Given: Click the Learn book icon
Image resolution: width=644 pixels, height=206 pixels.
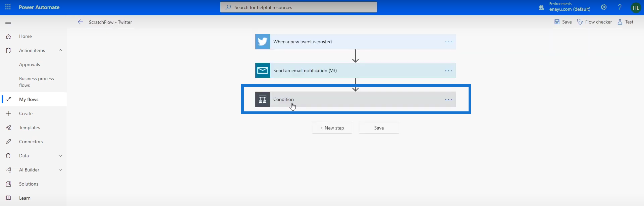Looking at the screenshot, I should (8, 198).
